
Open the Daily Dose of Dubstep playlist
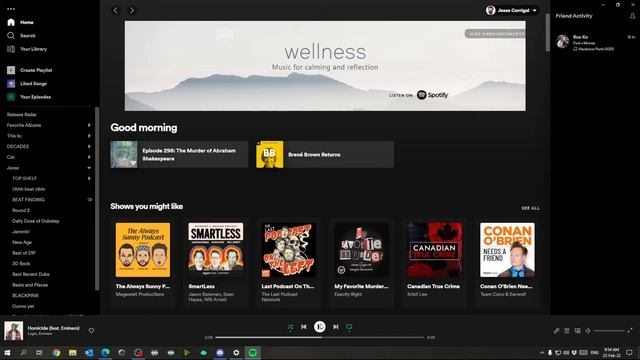36,221
